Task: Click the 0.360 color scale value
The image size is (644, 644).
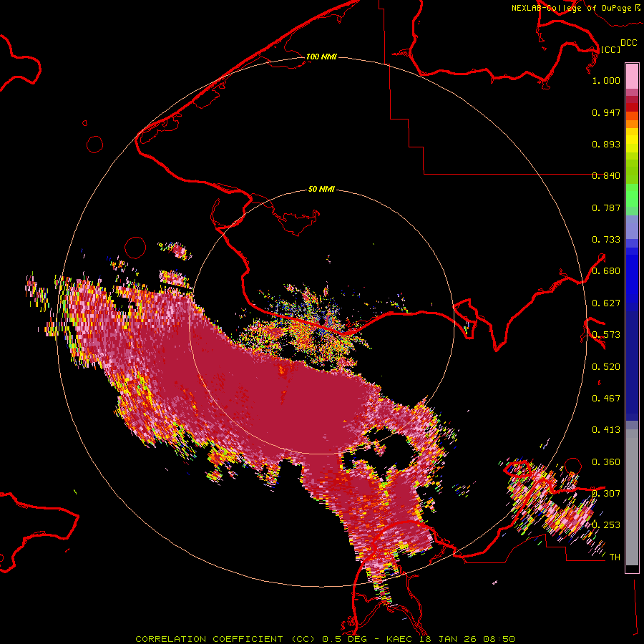Action: pyautogui.click(x=606, y=462)
